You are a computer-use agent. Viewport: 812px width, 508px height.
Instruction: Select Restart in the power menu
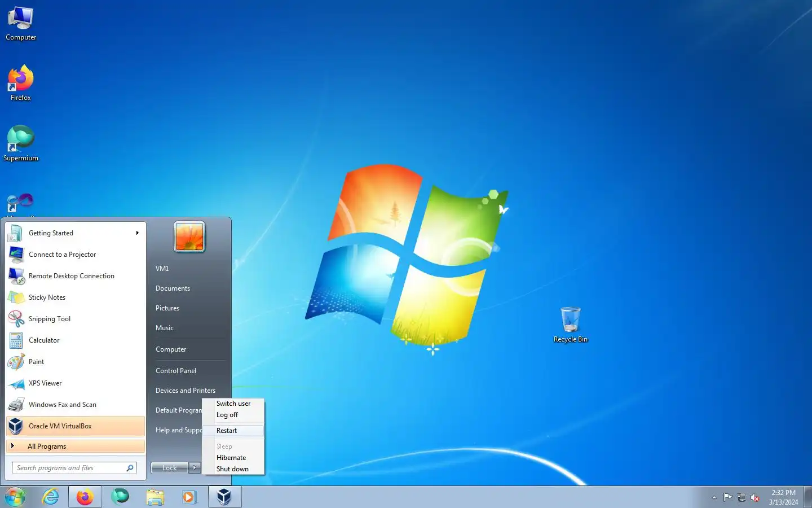coord(233,431)
